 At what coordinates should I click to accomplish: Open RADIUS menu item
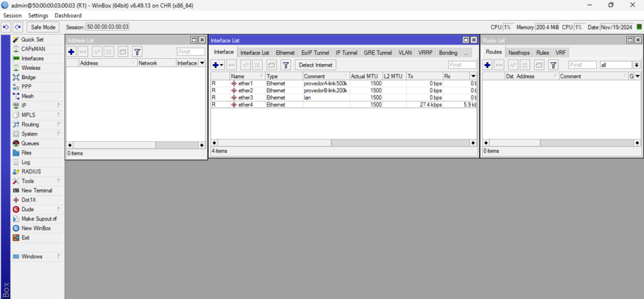(x=31, y=172)
